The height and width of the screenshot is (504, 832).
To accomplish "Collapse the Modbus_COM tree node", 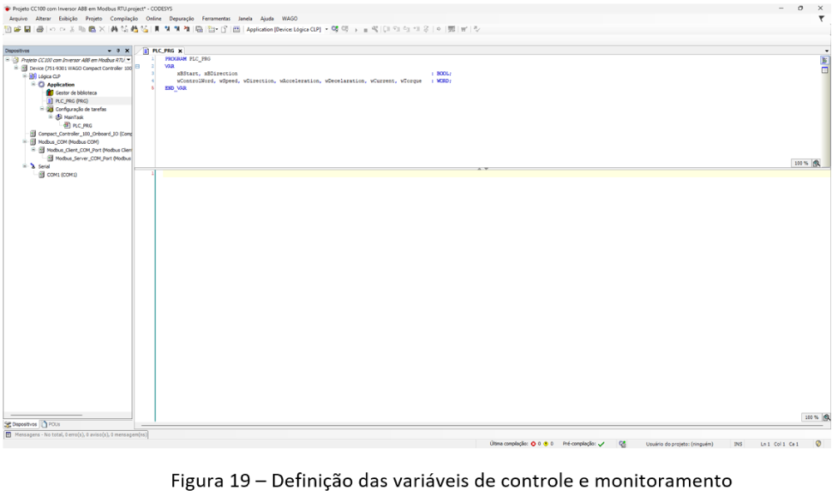I will point(26,141).
